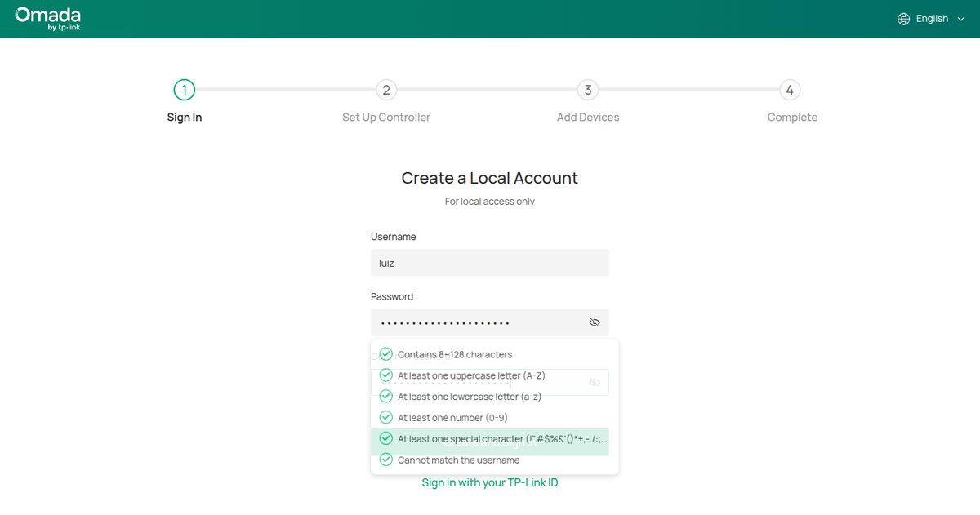Click the 'For local access only' subtitle

coord(490,202)
